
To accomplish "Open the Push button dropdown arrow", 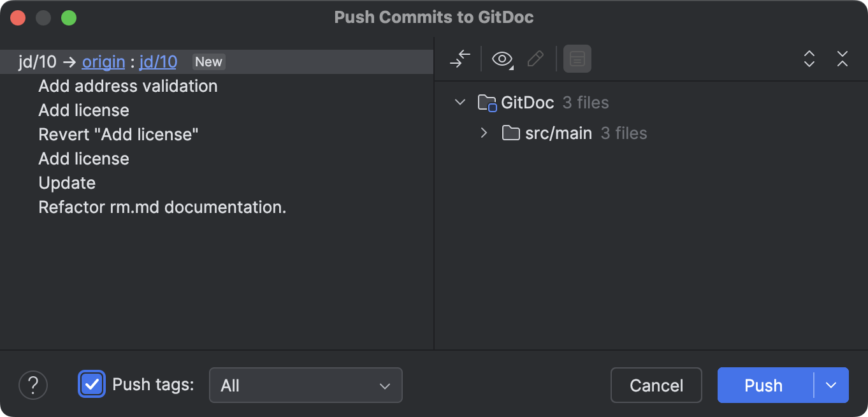I will click(x=831, y=385).
